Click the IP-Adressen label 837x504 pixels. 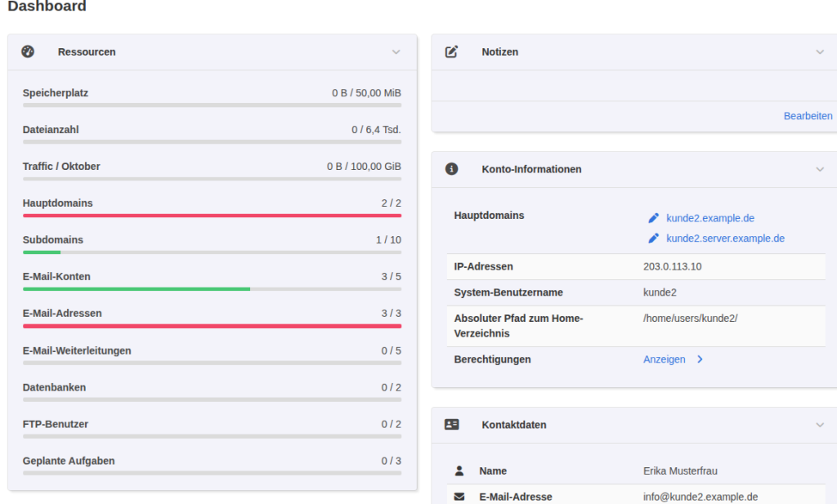(483, 266)
